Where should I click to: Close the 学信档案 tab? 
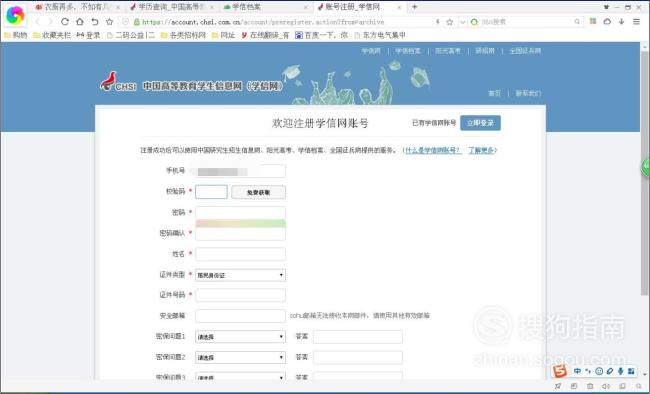tap(306, 7)
